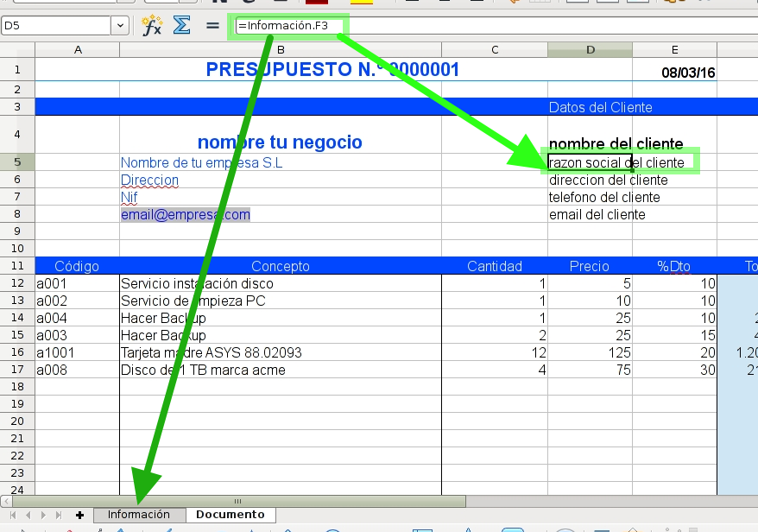Switch to the Documento sheet tab

click(231, 514)
